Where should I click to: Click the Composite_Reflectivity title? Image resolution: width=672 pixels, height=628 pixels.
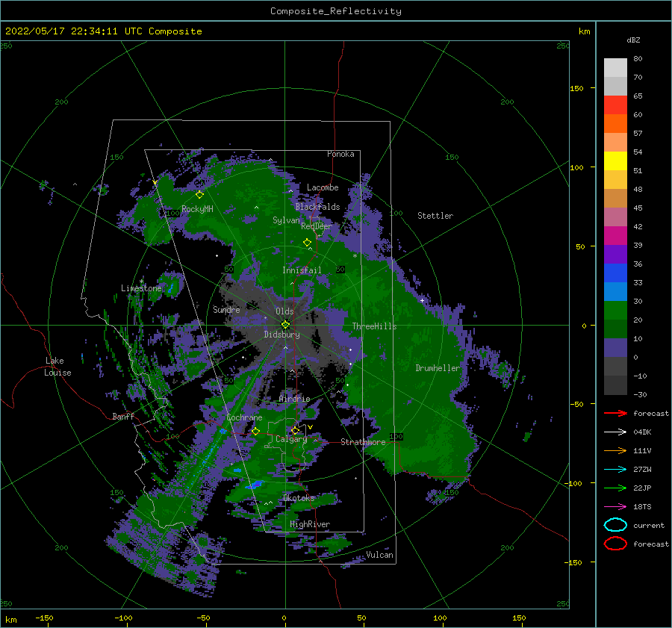coord(336,11)
